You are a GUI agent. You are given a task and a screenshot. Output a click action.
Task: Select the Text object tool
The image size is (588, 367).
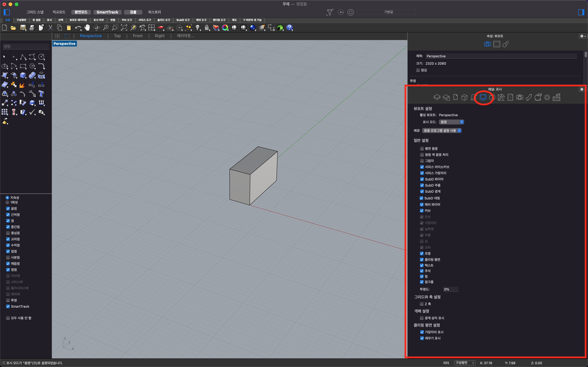pyautogui.click(x=41, y=94)
